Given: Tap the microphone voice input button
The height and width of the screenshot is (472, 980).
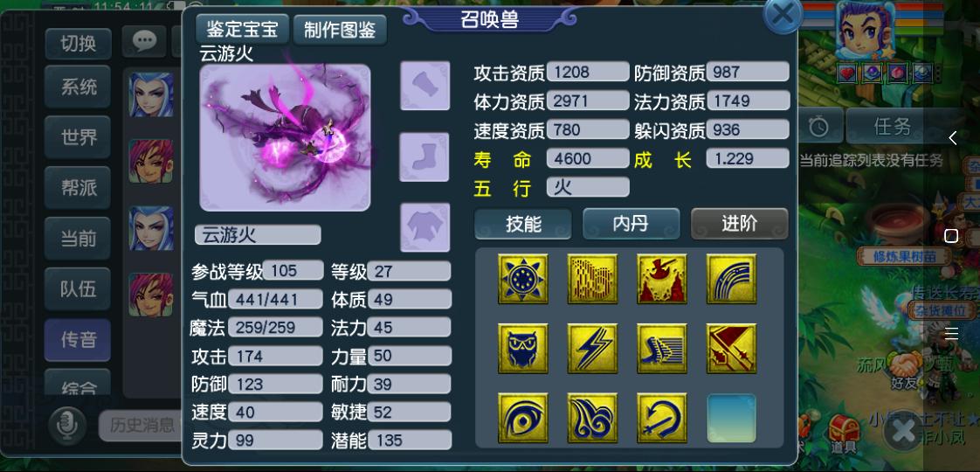Looking at the screenshot, I should tap(67, 426).
